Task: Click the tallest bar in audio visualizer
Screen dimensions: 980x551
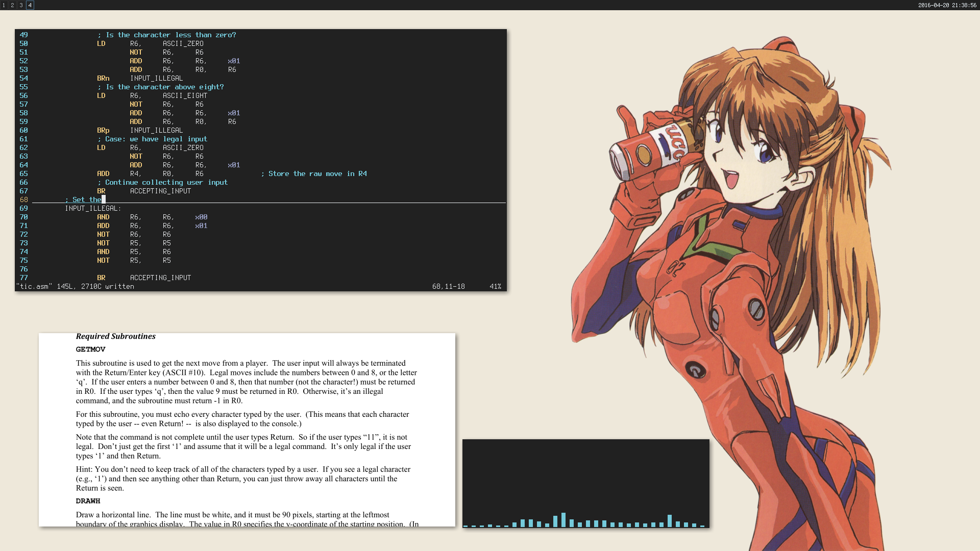Action: (563, 519)
